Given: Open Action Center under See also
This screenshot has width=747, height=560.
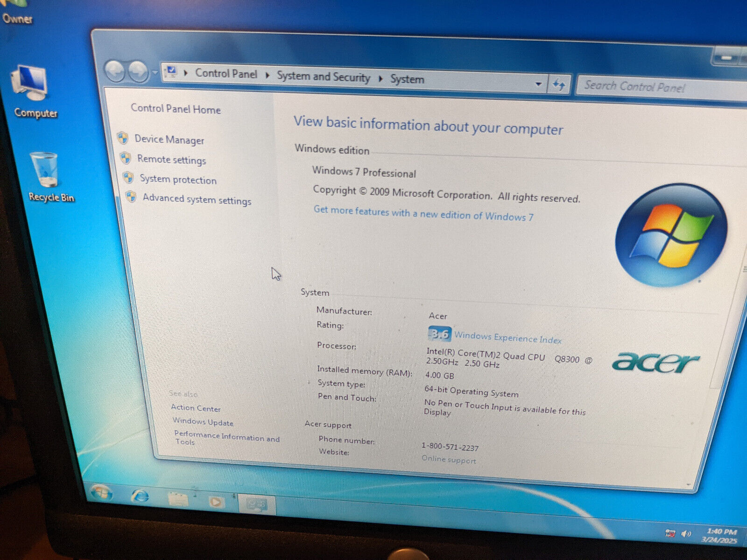Looking at the screenshot, I should [x=196, y=408].
